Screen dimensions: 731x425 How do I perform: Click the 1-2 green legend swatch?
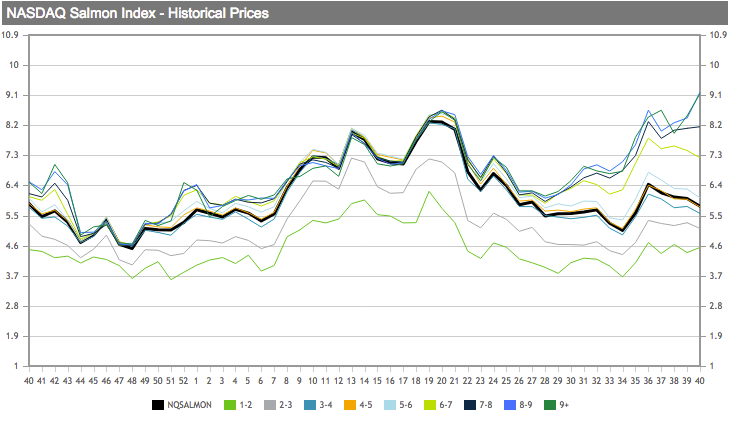230,405
